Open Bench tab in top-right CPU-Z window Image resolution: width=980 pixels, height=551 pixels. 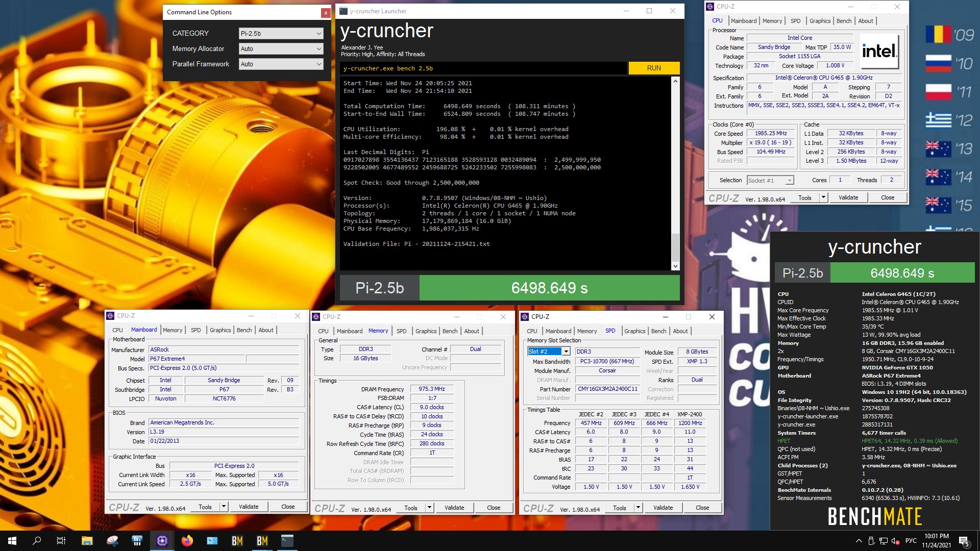click(844, 21)
